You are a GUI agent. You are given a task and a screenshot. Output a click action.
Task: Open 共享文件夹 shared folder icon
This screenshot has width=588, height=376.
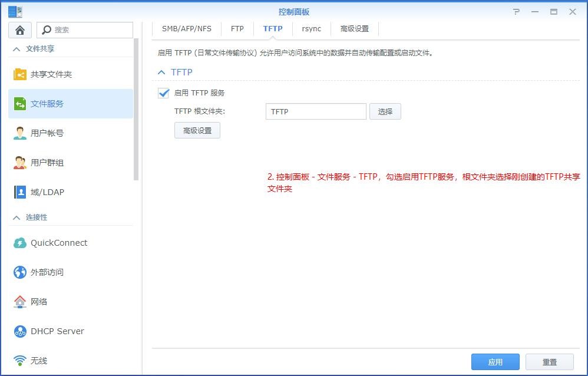20,74
